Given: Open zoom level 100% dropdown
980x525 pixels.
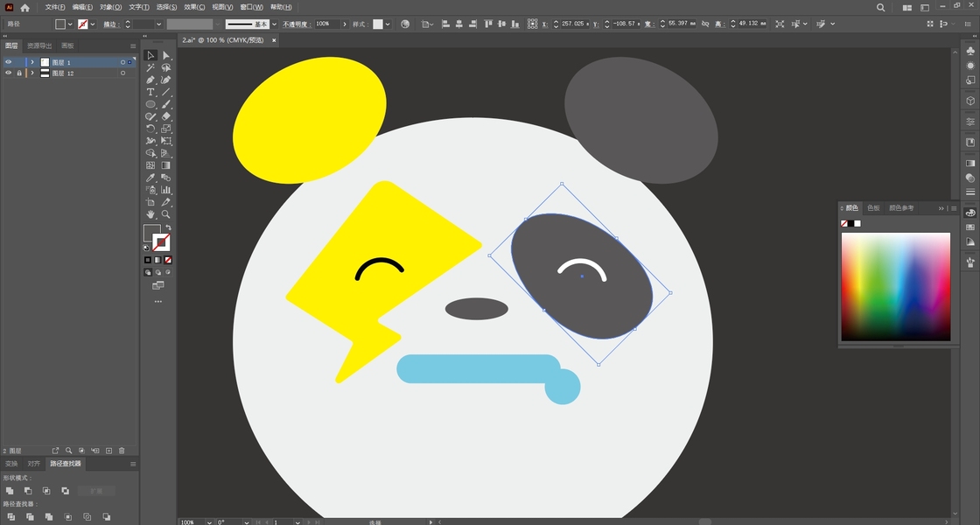Looking at the screenshot, I should pyautogui.click(x=209, y=521).
